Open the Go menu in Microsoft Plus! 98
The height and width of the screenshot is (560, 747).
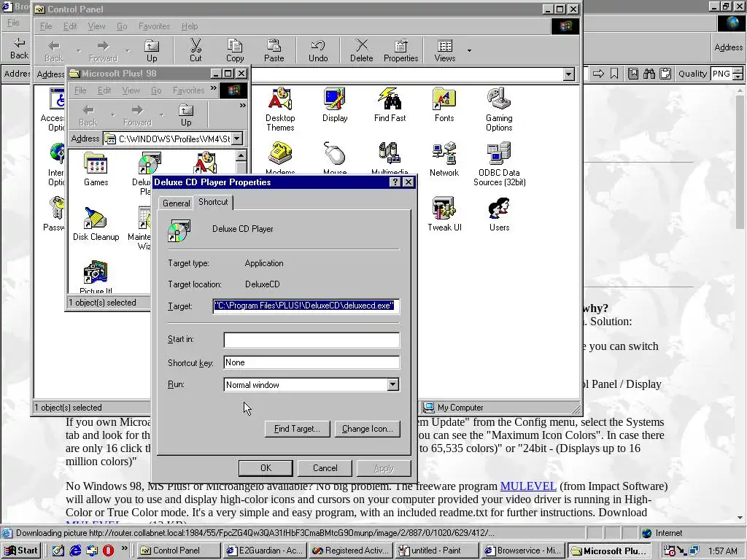pyautogui.click(x=156, y=90)
